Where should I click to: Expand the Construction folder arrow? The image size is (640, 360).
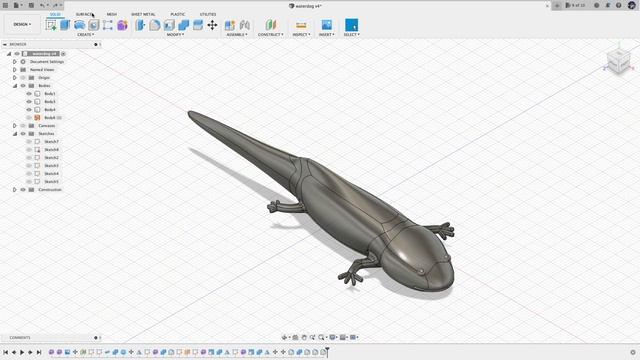pos(15,189)
